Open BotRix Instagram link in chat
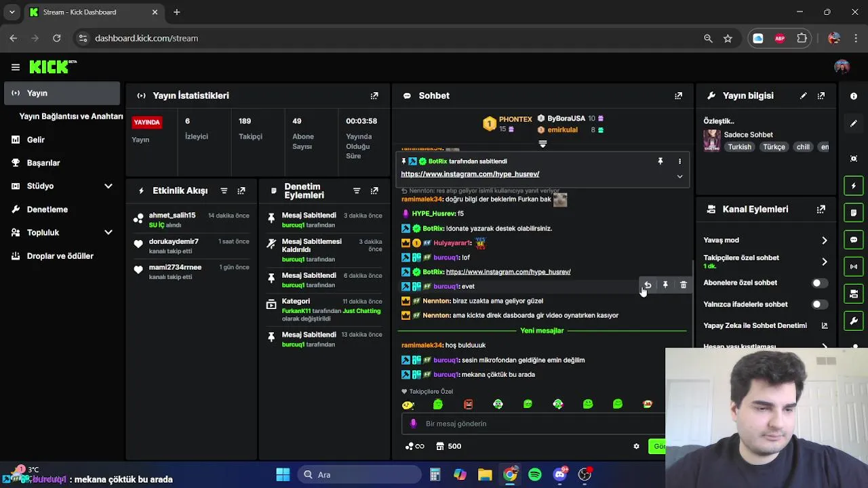This screenshot has width=868, height=488. [x=508, y=272]
